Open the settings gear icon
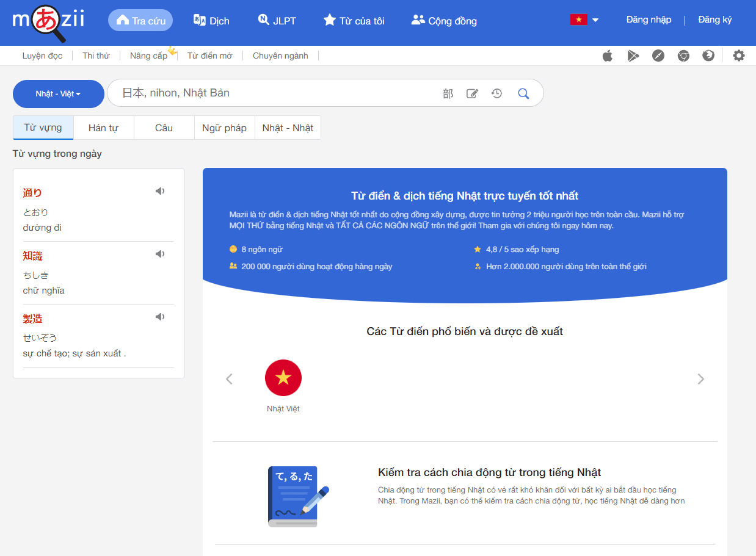Image resolution: width=756 pixels, height=556 pixels. pyautogui.click(x=739, y=56)
